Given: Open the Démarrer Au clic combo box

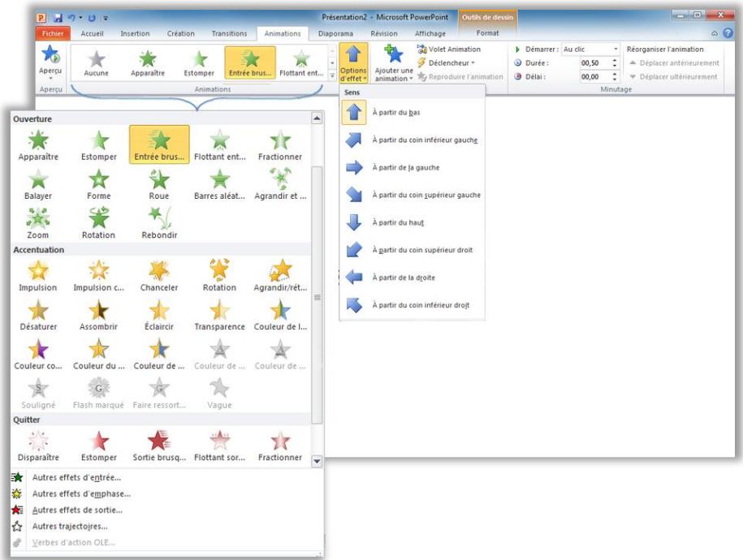Looking at the screenshot, I should (x=590, y=50).
